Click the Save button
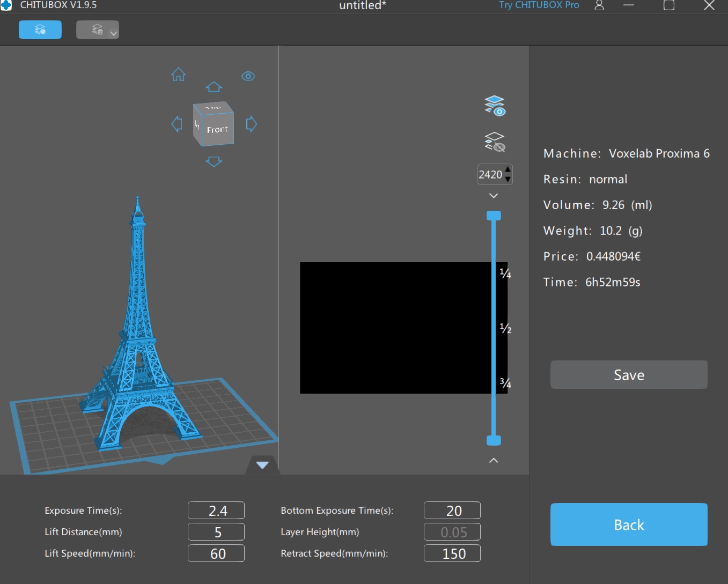Screen dimensions: 728x584 click(x=629, y=374)
